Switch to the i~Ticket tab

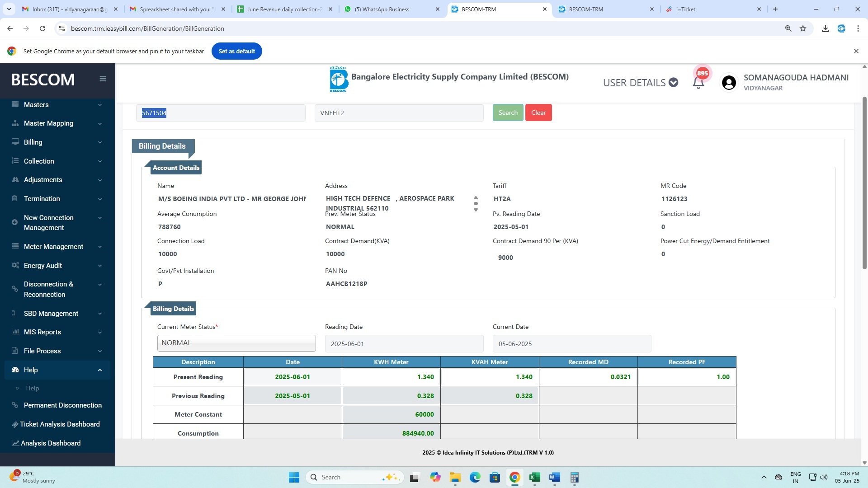tap(713, 9)
